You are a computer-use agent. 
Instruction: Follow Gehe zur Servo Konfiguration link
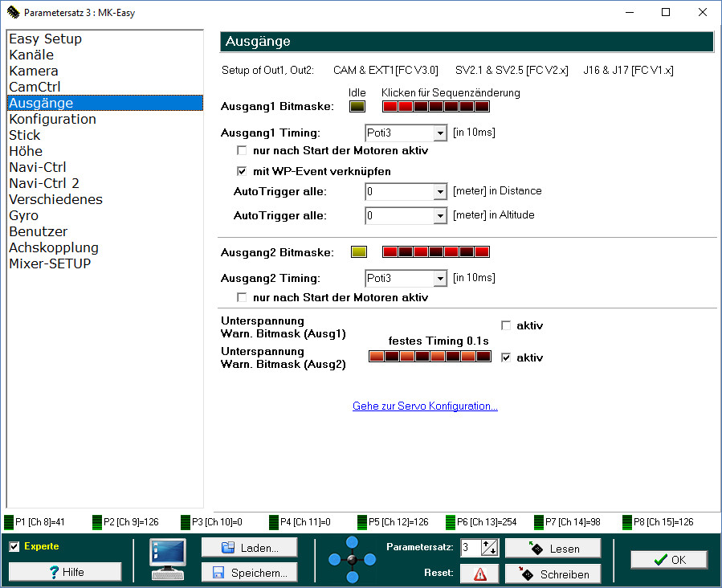pyautogui.click(x=425, y=406)
